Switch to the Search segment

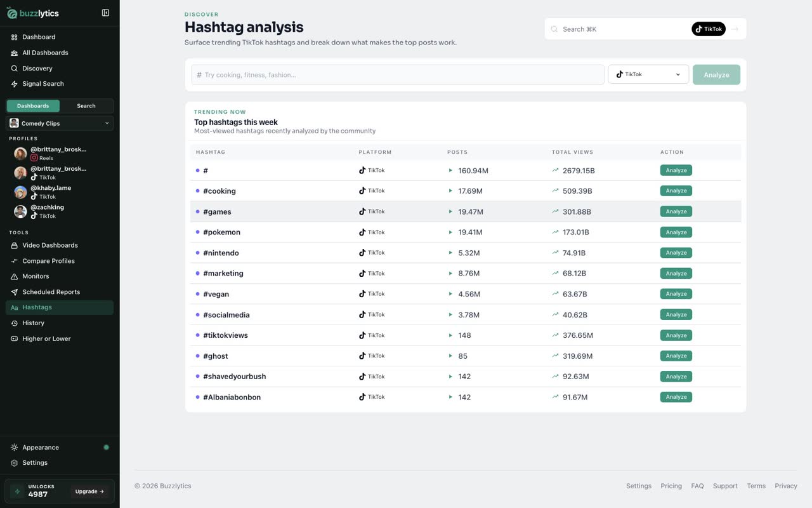tap(86, 106)
